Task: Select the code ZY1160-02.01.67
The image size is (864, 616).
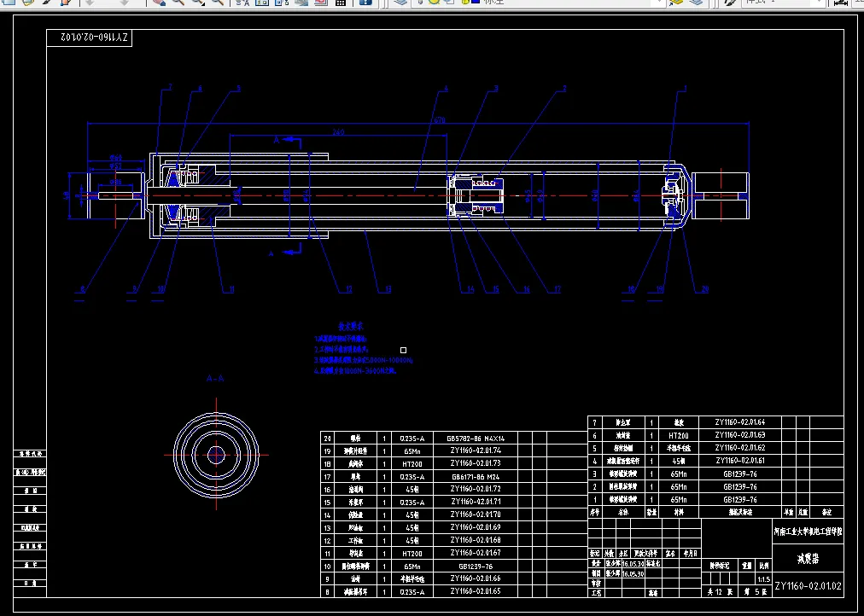Action: click(x=476, y=553)
